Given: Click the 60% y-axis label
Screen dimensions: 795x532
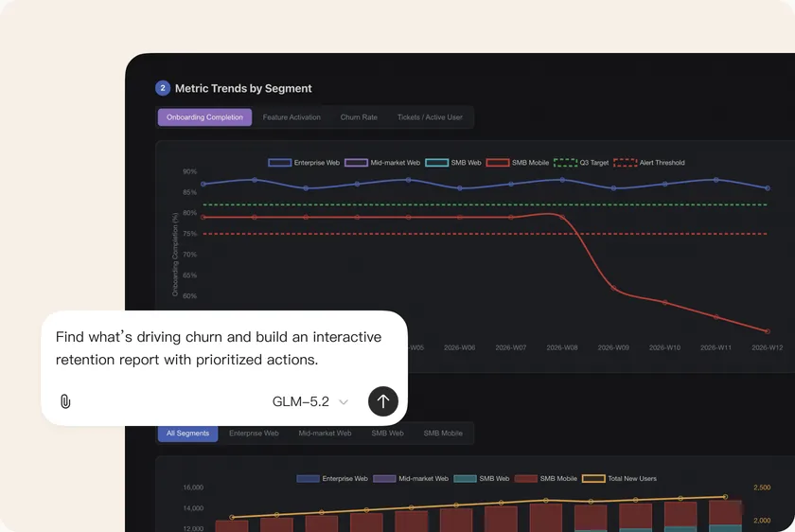Looking at the screenshot, I should click(189, 296).
